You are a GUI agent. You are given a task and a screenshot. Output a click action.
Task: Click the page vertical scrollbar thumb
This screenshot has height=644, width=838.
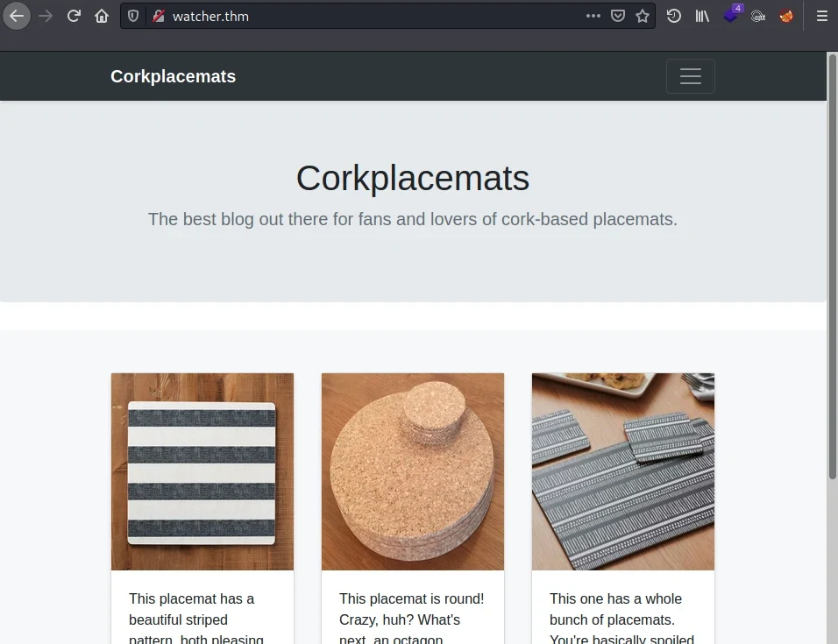coord(832,265)
